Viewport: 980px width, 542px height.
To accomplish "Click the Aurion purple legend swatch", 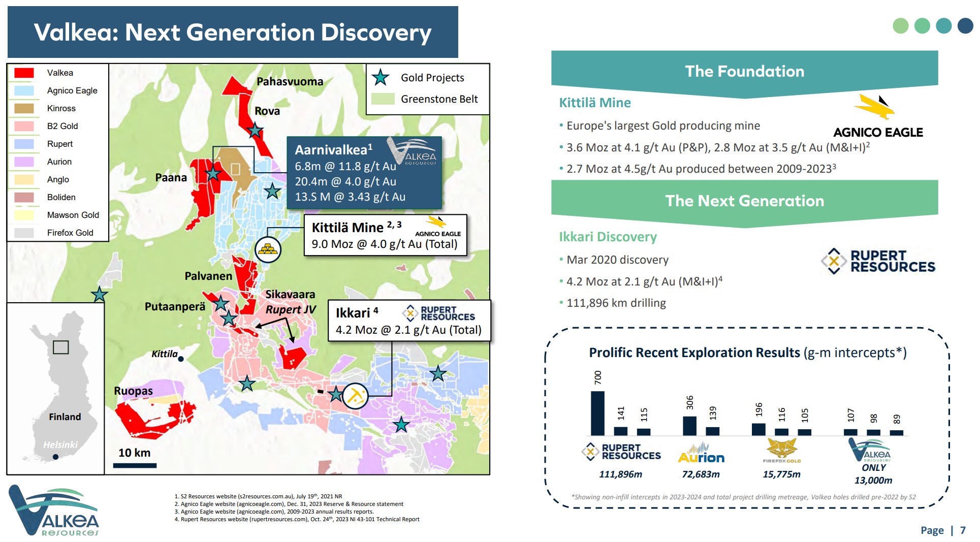I will click(x=24, y=162).
